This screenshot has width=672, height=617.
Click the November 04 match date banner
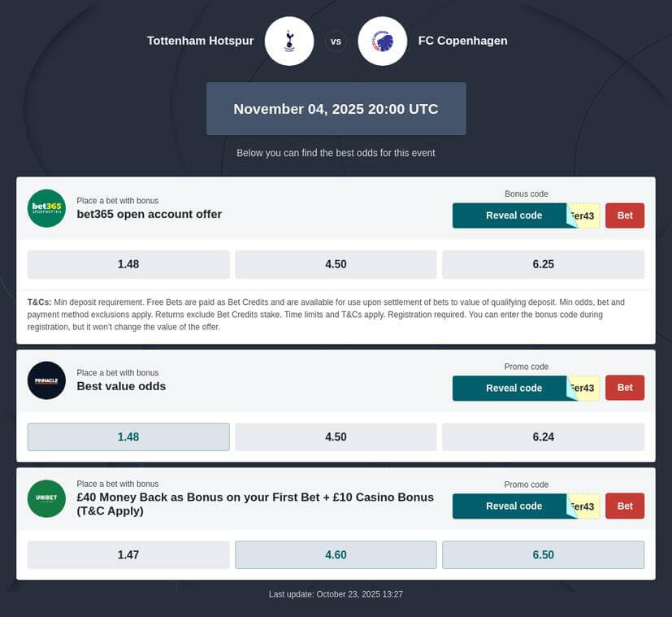(x=336, y=108)
